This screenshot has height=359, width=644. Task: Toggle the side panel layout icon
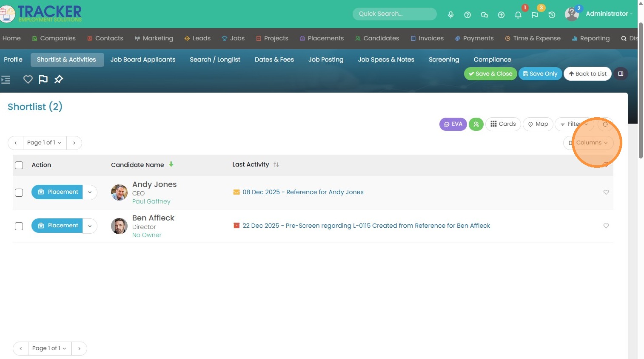tap(621, 73)
